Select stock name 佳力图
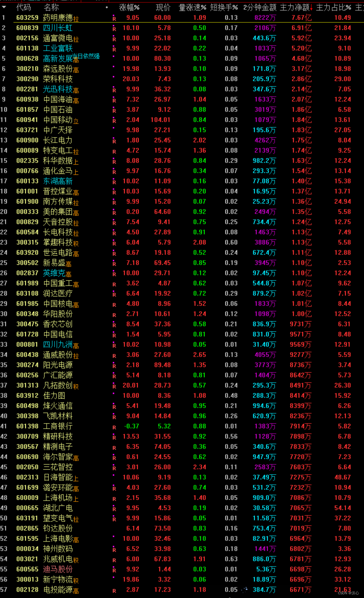The image size is (364, 598). (x=54, y=396)
